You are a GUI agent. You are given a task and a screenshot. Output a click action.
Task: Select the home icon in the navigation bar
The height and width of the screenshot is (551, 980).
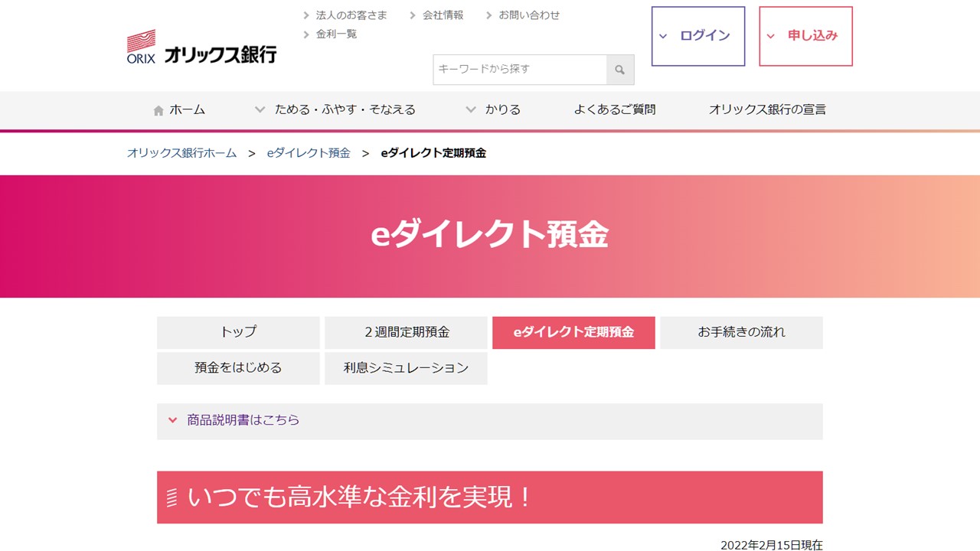[x=158, y=109]
